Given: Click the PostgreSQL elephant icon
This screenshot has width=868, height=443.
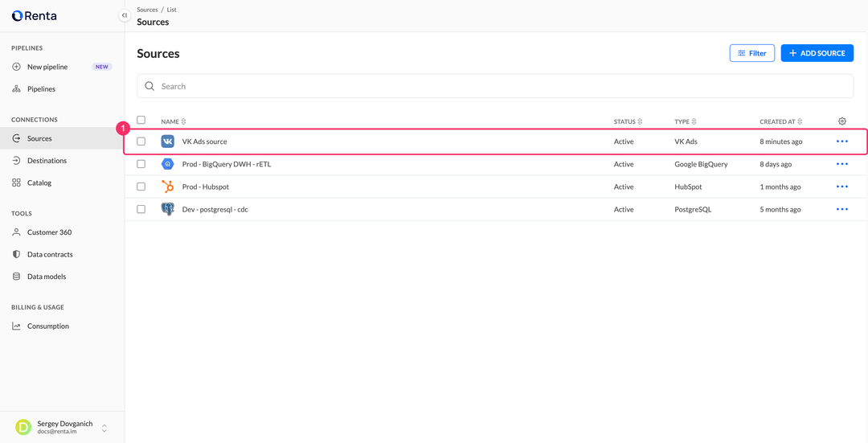Looking at the screenshot, I should pyautogui.click(x=167, y=209).
